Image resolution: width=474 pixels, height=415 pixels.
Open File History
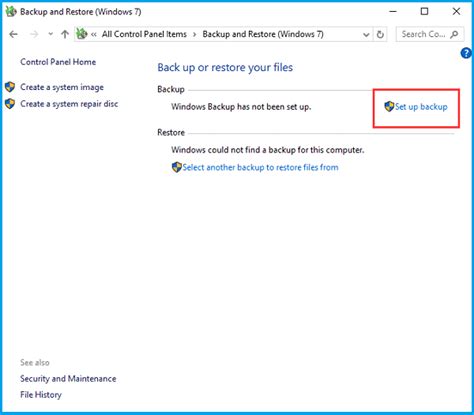pos(41,395)
